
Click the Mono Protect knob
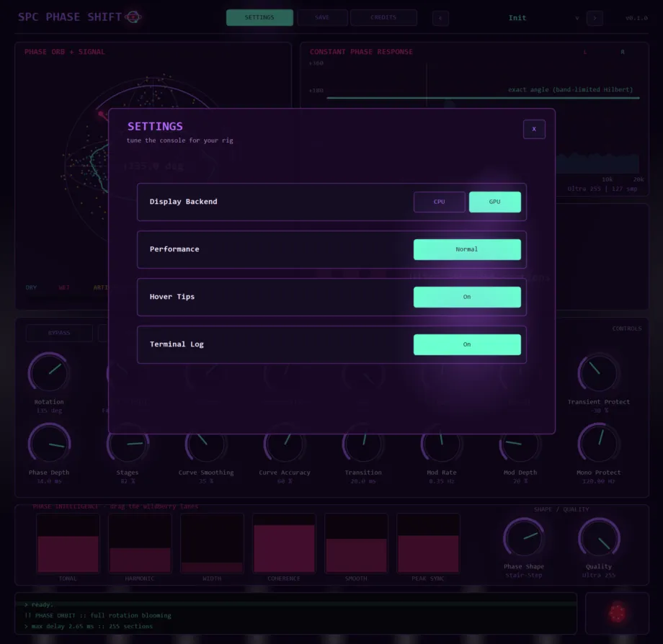click(x=599, y=444)
